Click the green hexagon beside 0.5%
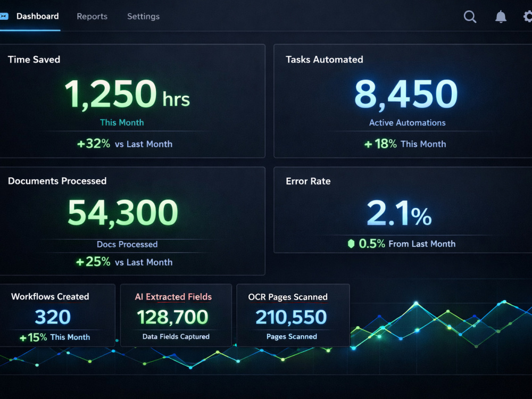Screen dimensions: 532x399 pyautogui.click(x=351, y=244)
